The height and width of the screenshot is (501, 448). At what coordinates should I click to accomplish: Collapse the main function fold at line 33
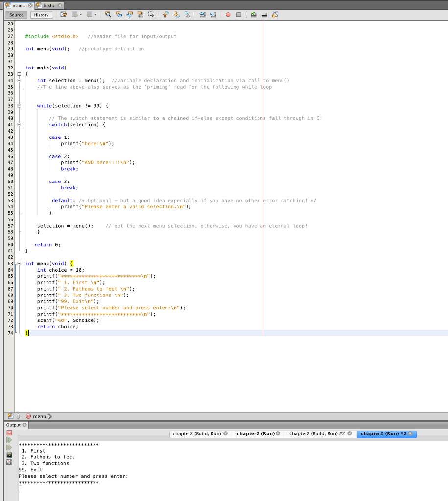pyautogui.click(x=19, y=74)
